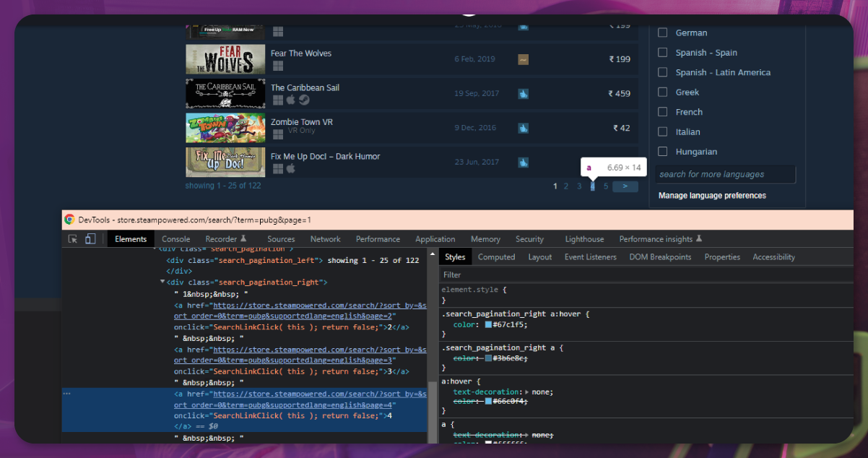
Task: Open the Lighthouse tab
Action: click(584, 239)
